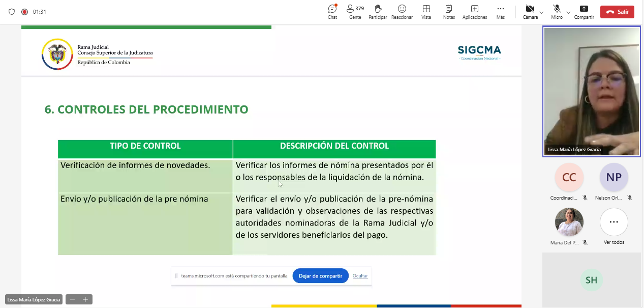644x308 pixels.
Task: Select the CC participant avatar
Action: click(569, 177)
